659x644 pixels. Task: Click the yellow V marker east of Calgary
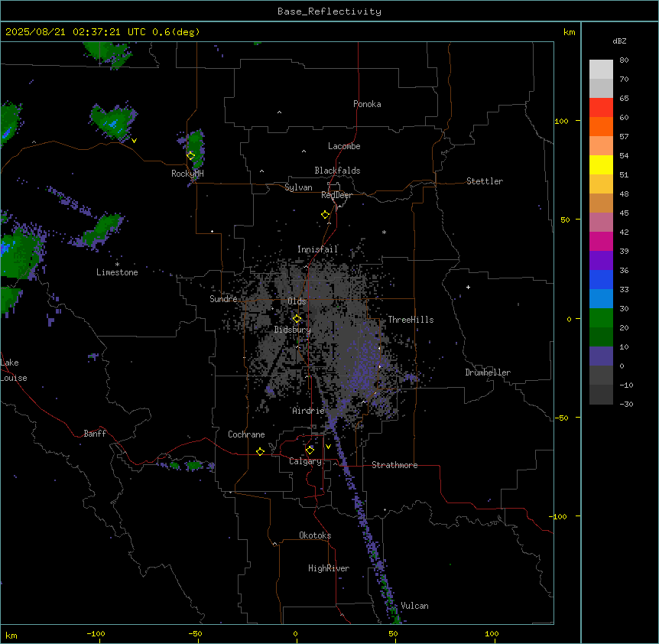(328, 447)
